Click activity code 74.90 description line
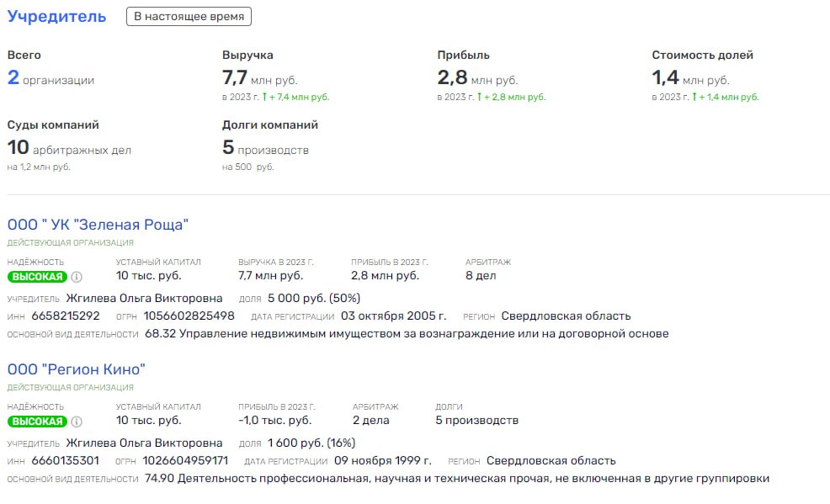This screenshot has width=830, height=504. point(457,479)
